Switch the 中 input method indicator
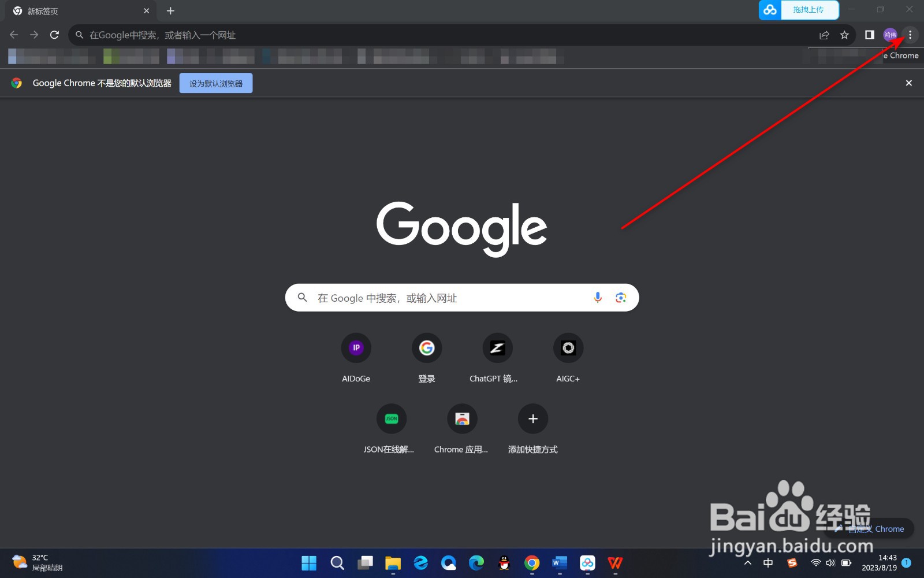The image size is (924, 578). pos(768,563)
